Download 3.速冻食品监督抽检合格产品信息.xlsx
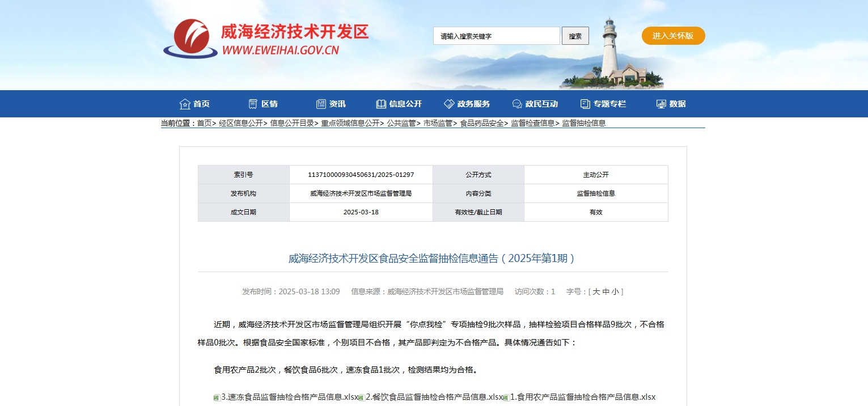The width and height of the screenshot is (868, 406). pos(290,397)
